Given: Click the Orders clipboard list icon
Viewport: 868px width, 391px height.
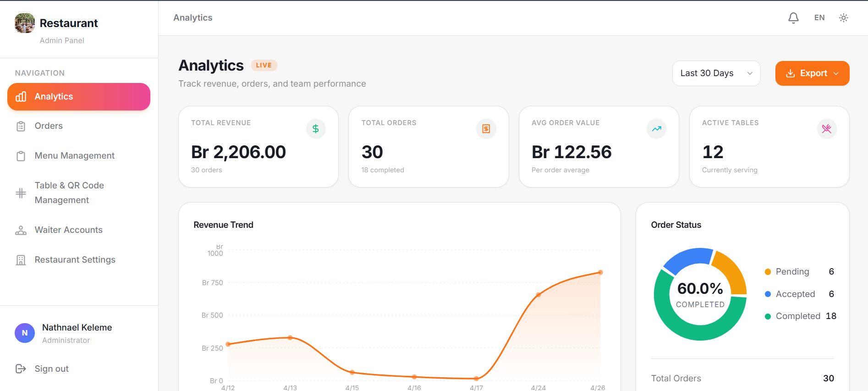Looking at the screenshot, I should coord(21,126).
